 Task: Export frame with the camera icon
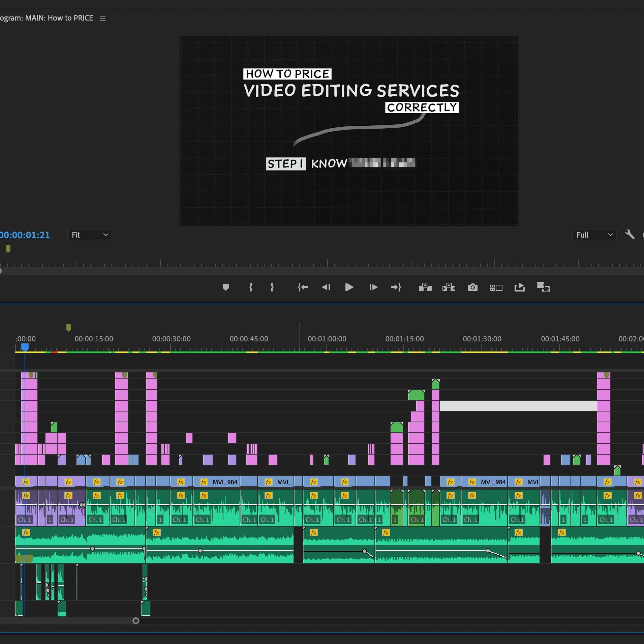coord(472,287)
